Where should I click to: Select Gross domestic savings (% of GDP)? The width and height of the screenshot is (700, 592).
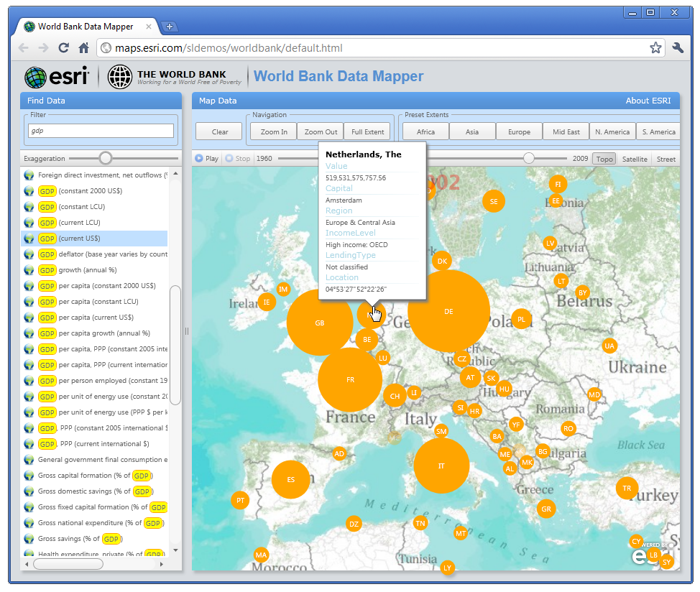[94, 491]
